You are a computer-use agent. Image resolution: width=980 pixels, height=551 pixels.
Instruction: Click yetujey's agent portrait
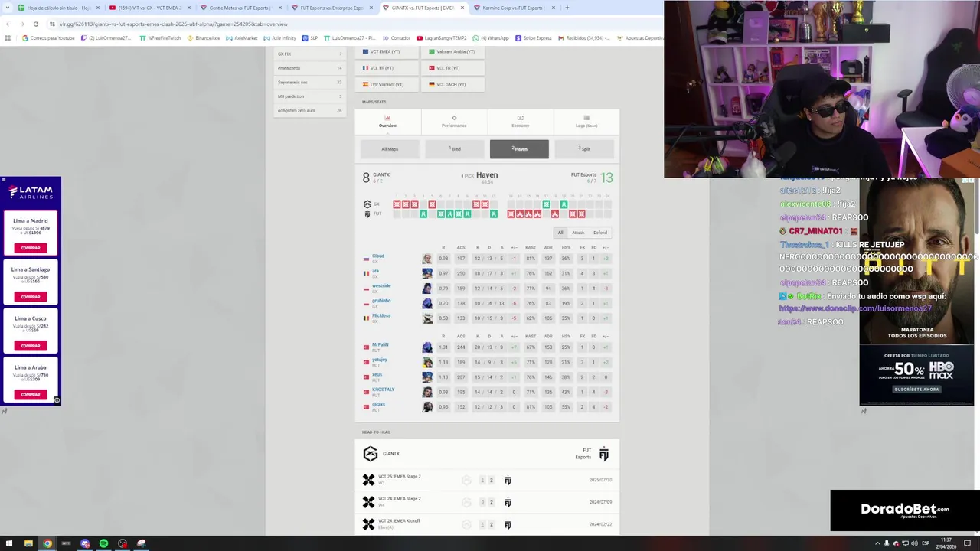coord(427,362)
